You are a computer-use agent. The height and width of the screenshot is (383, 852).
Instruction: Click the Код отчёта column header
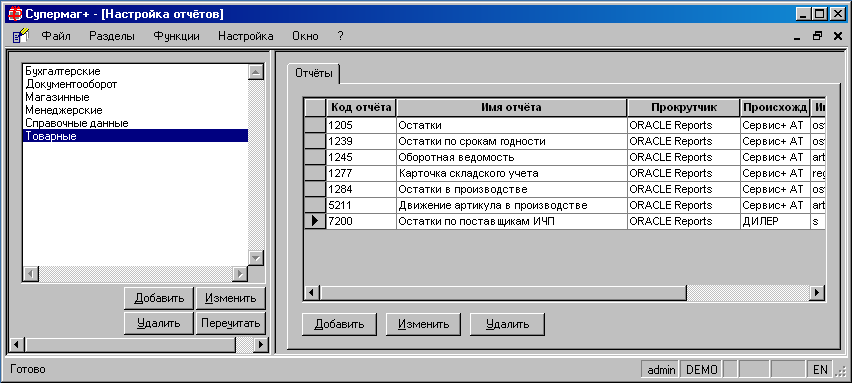click(361, 108)
